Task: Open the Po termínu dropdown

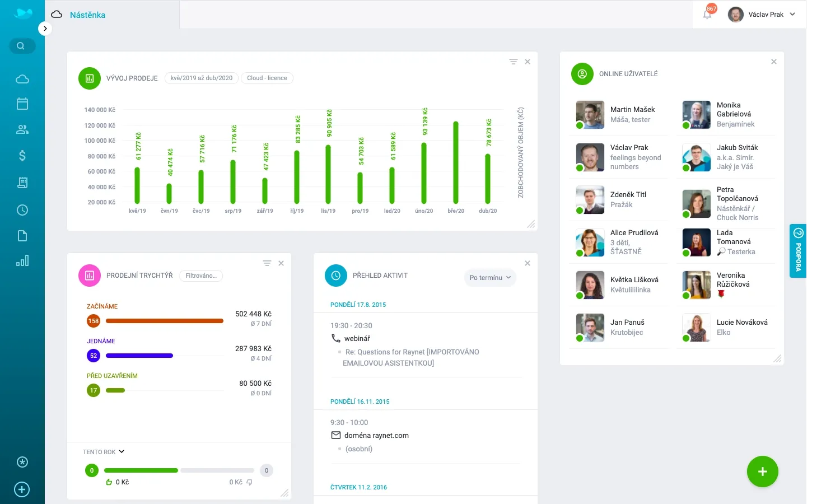Action: 490,278
